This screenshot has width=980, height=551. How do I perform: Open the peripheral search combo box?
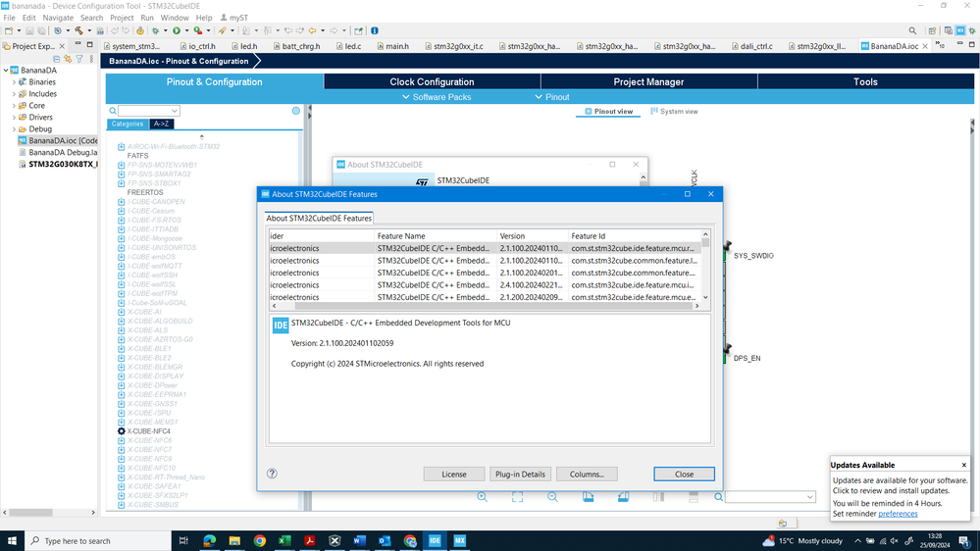[149, 111]
